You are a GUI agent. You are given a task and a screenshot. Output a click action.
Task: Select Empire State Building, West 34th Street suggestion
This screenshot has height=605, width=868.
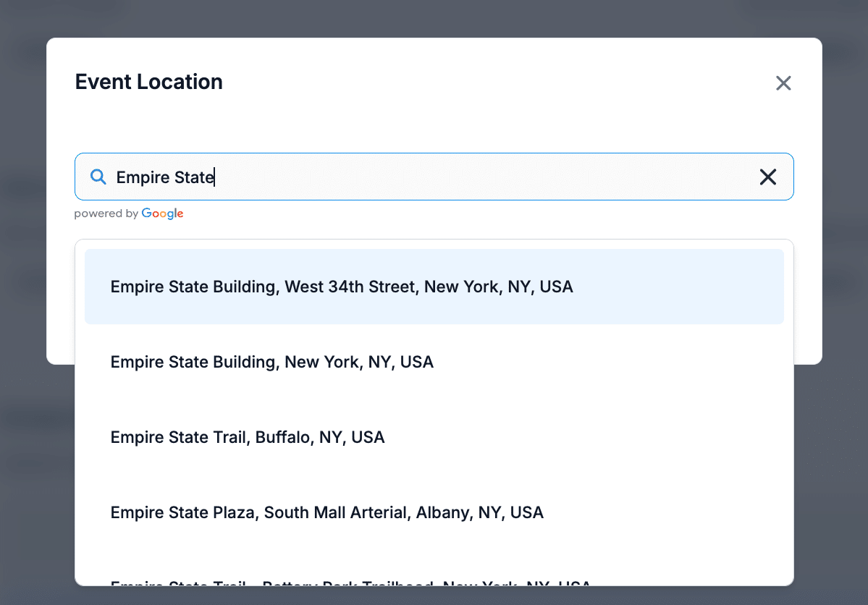point(341,287)
